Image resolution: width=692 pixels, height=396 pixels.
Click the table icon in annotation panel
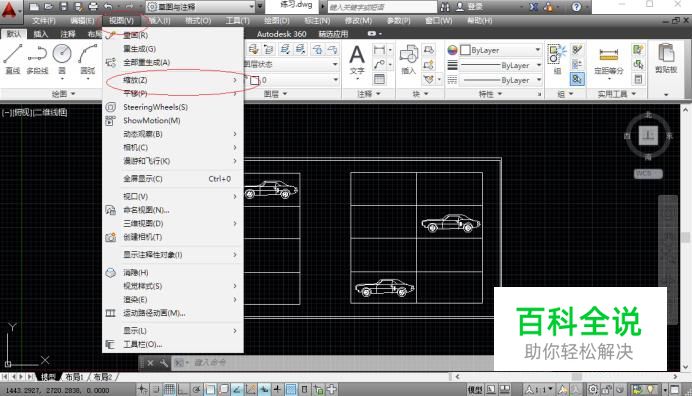[x=379, y=79]
